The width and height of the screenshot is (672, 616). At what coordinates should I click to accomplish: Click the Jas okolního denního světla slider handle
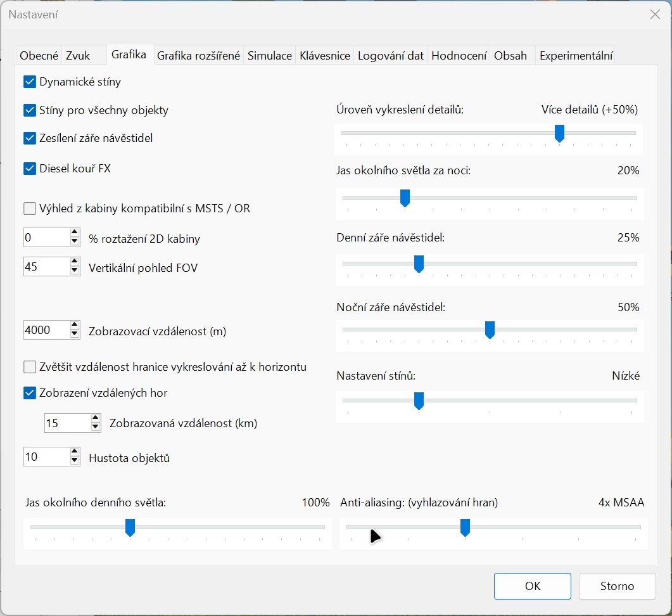point(130,528)
